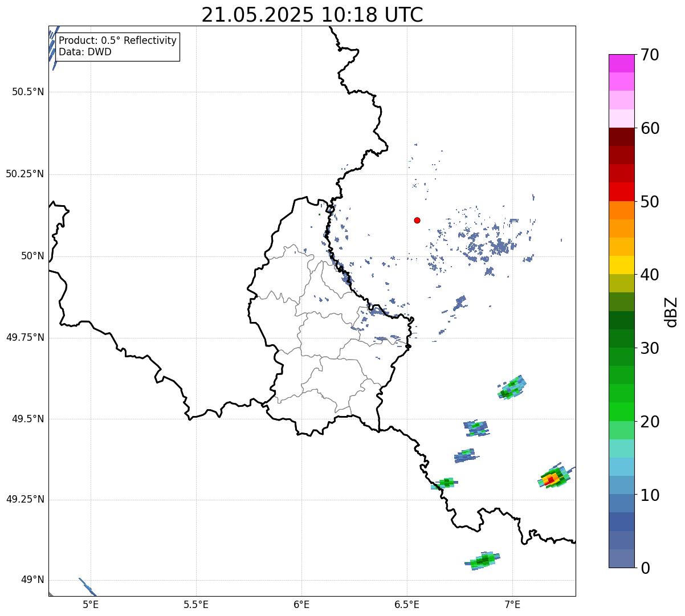Click the 7°E longitude label
The image size is (685, 616).
[x=512, y=604]
